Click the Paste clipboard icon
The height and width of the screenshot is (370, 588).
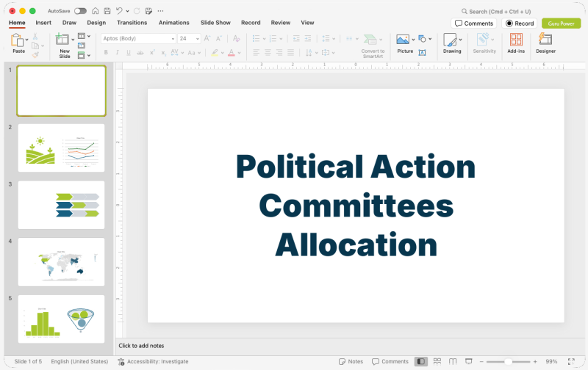coord(17,40)
